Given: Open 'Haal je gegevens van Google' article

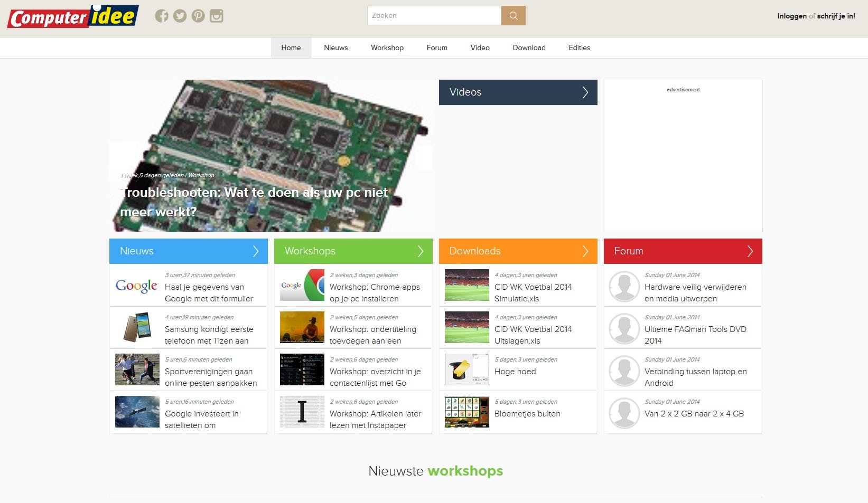Looking at the screenshot, I should coord(209,293).
